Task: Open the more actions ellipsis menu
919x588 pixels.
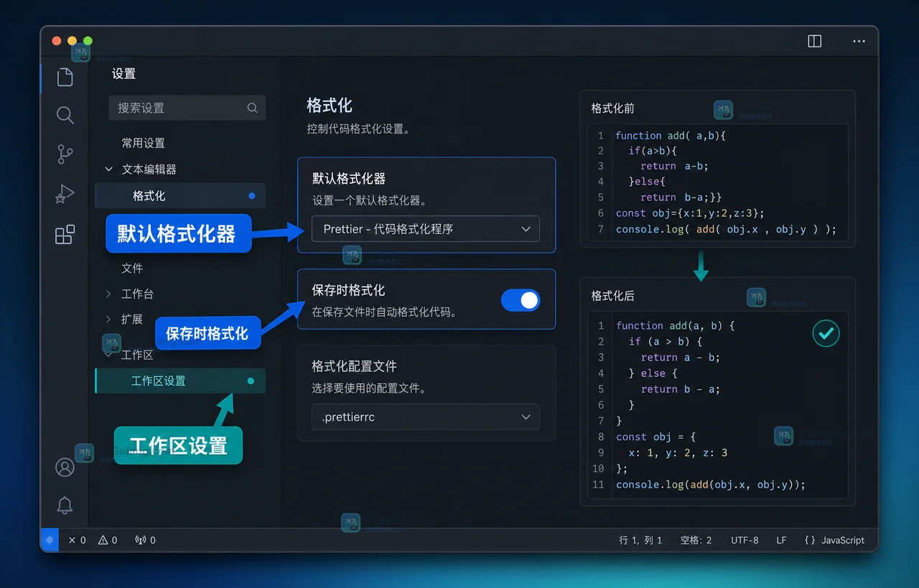Action: pos(859,42)
